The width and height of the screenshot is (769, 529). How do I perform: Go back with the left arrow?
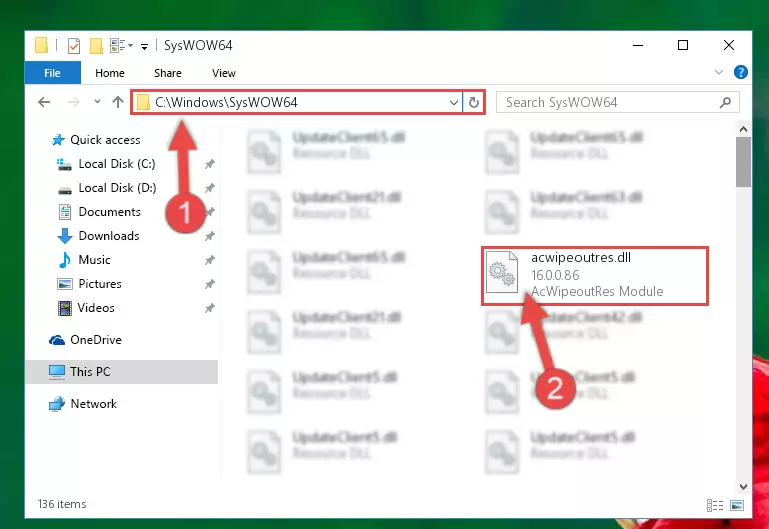pos(44,102)
